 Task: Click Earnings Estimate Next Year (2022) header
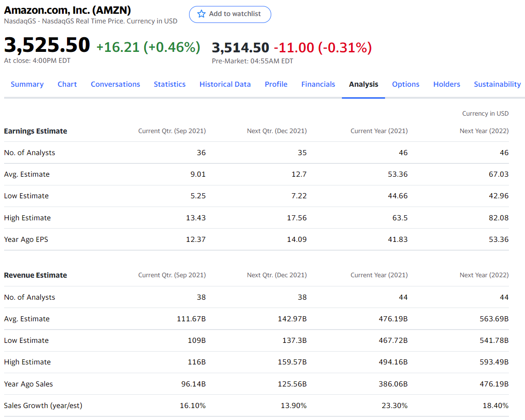pyautogui.click(x=484, y=131)
